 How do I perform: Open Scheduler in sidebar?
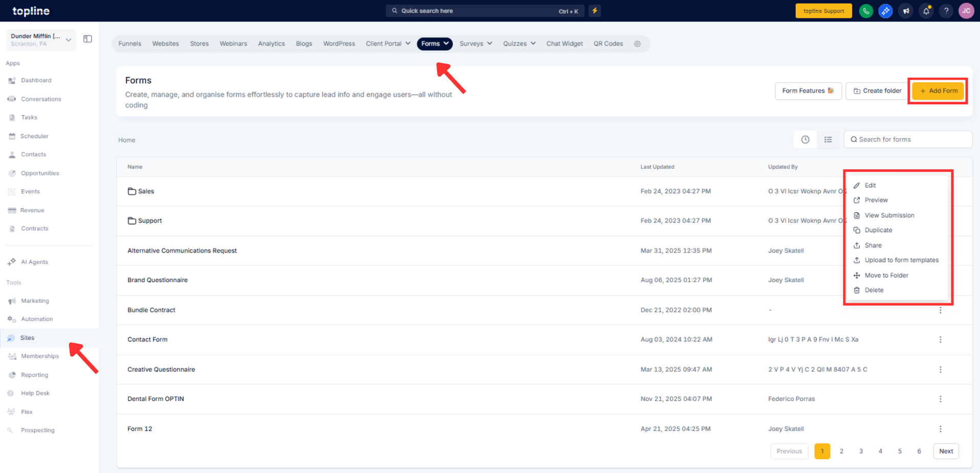tap(34, 136)
